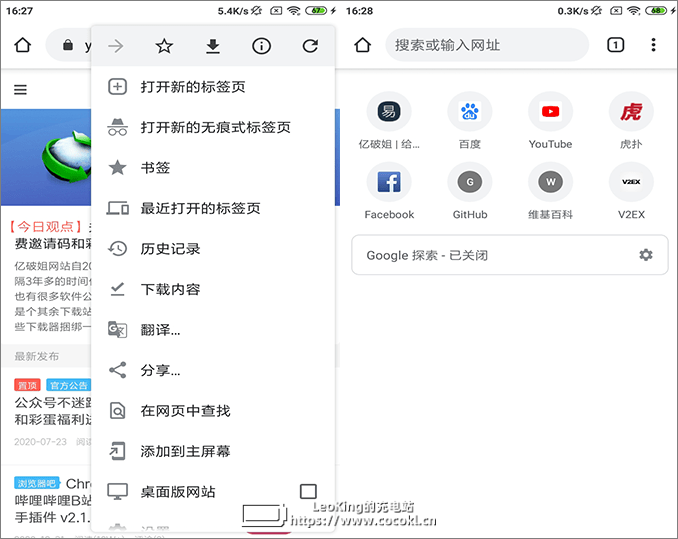Open 最近打开的标签页
678x539 pixels.
click(x=213, y=208)
